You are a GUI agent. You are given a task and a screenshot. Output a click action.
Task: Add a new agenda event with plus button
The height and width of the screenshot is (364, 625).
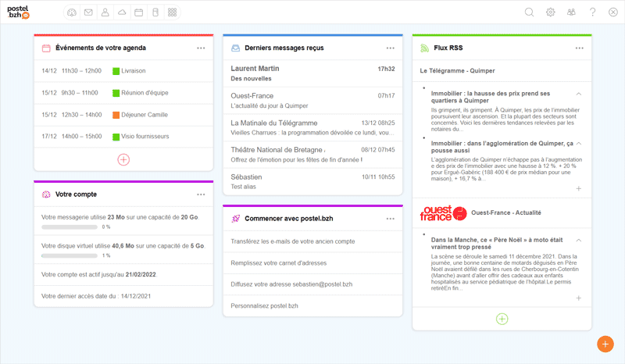tap(123, 159)
